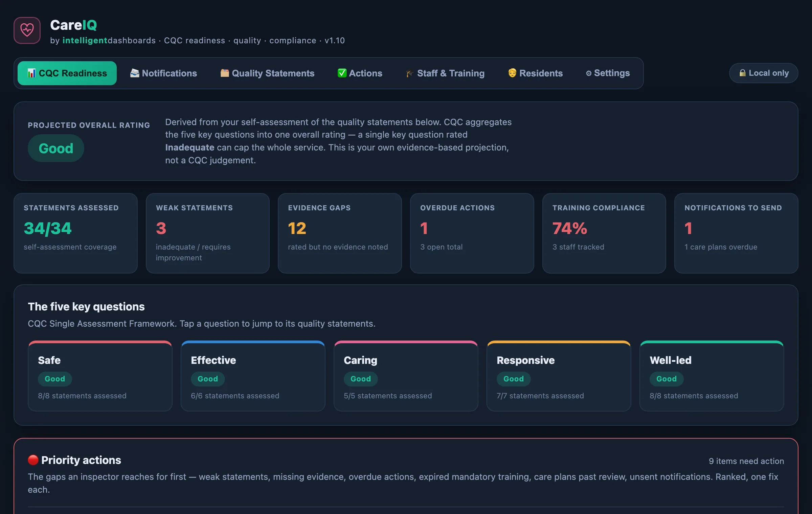
Task: Click the gear icon beside Settings
Action: pyautogui.click(x=589, y=73)
